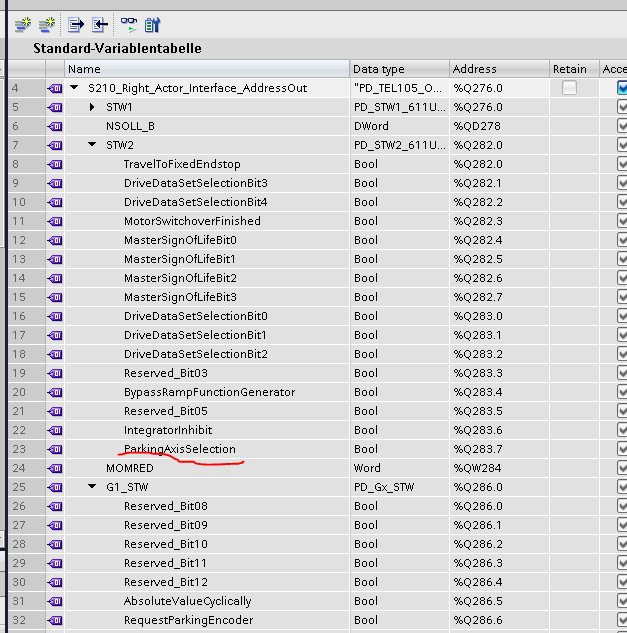
Task: Click the tag icon beside NSOLL_B
Action: (55, 126)
